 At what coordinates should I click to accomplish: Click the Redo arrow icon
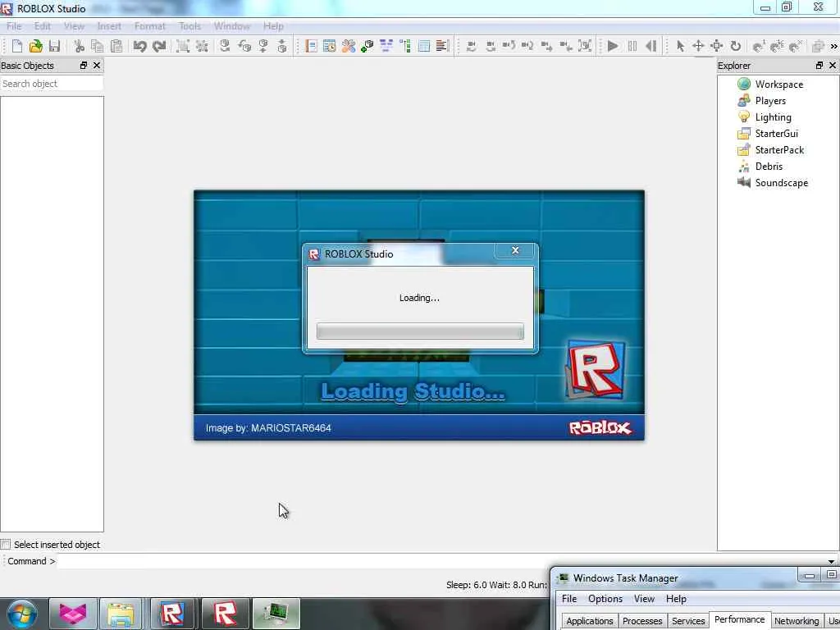(x=159, y=46)
